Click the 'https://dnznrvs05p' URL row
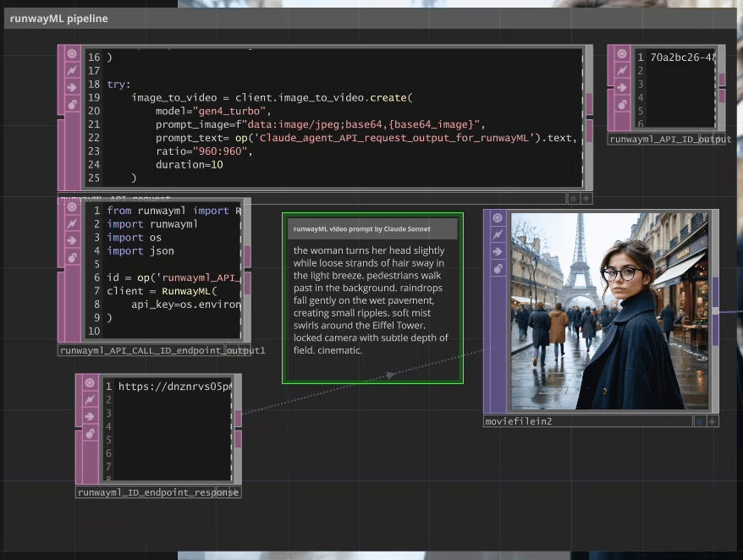Viewport: 743px width, 560px height. point(175,386)
